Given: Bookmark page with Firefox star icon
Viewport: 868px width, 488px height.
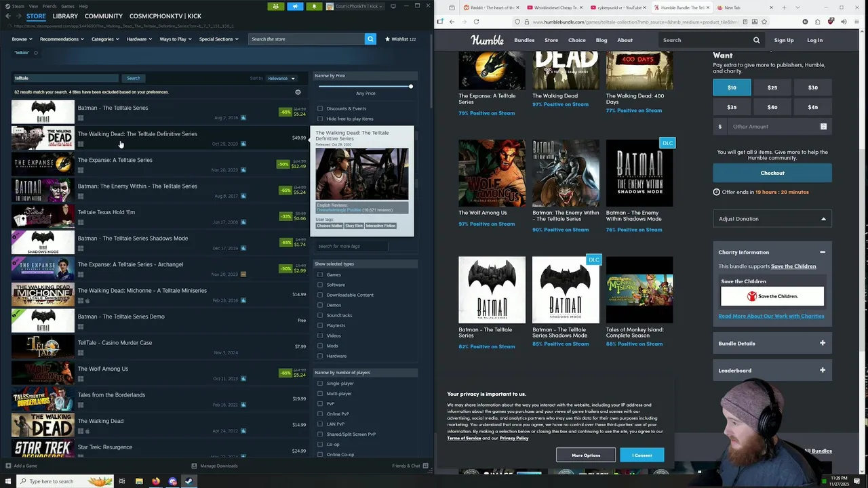Looking at the screenshot, I should coord(764,22).
